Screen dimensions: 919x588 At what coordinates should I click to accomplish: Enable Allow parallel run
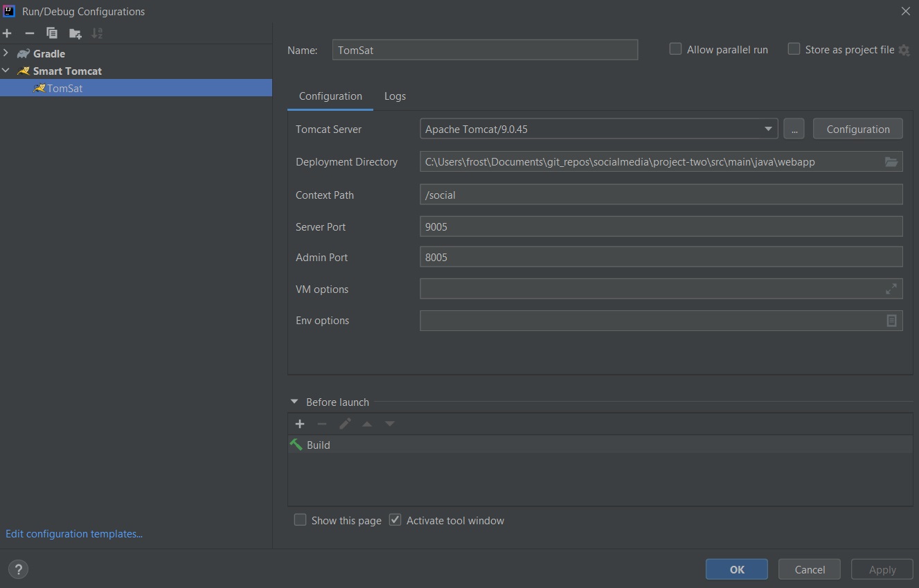pos(675,49)
